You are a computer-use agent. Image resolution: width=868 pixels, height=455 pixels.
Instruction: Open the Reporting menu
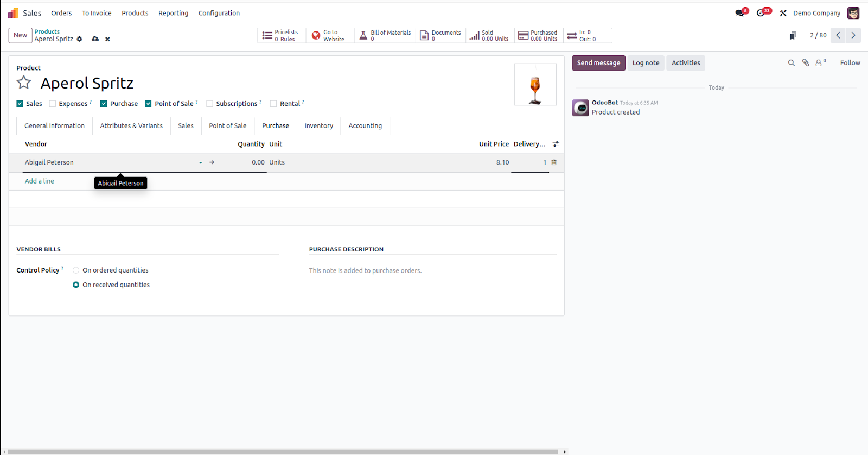(x=174, y=13)
